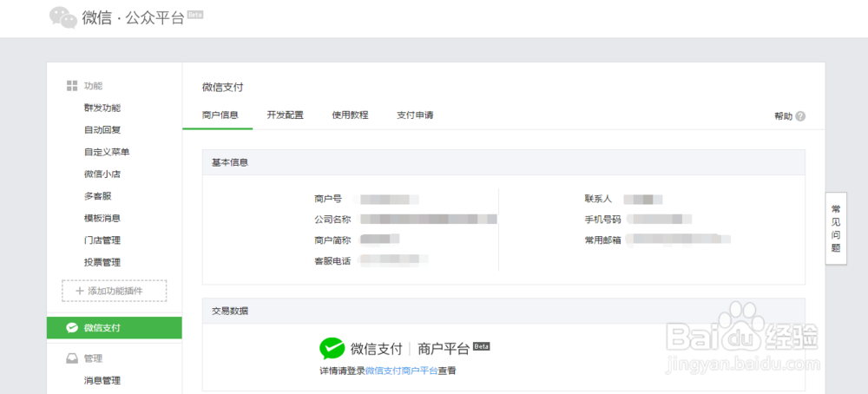This screenshot has width=868, height=394.
Task: Click the help question mark icon
Action: 800,116
